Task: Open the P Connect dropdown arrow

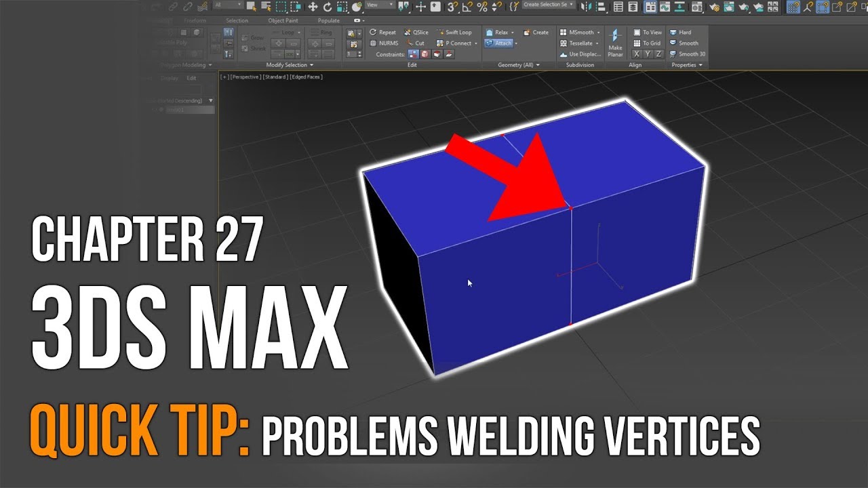Action: (476, 43)
